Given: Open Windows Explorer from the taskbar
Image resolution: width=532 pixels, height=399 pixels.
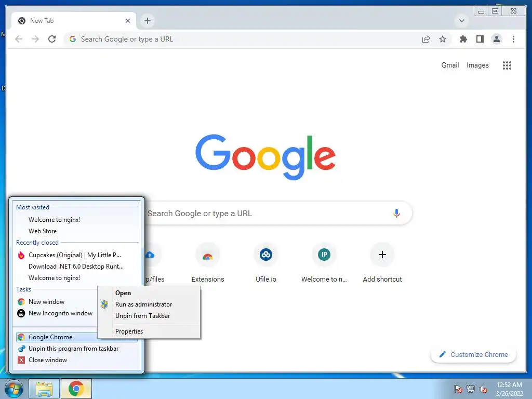Looking at the screenshot, I should (45, 389).
